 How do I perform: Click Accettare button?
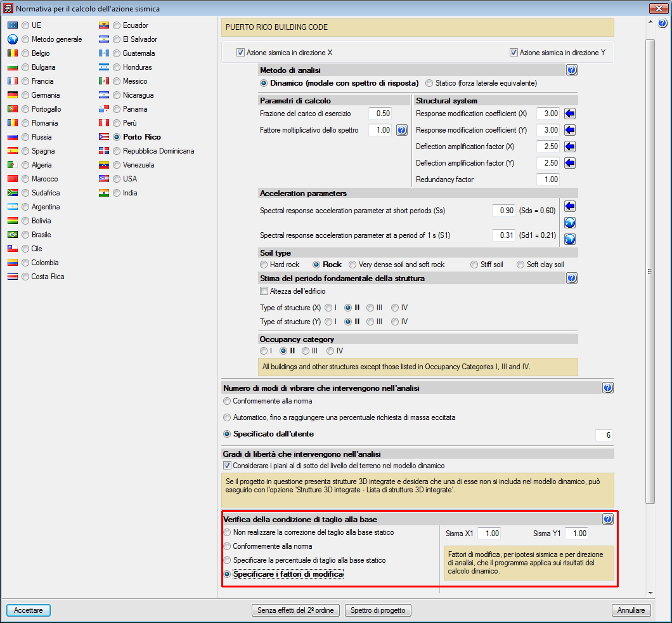click(29, 610)
